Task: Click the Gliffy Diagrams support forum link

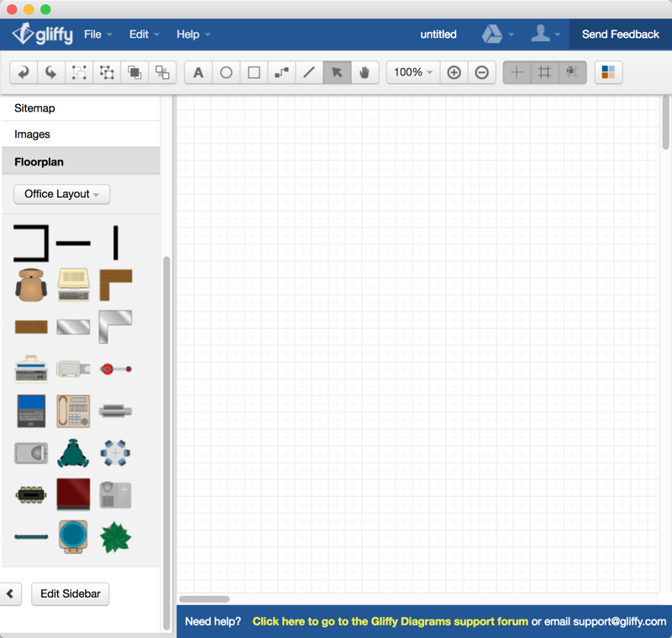Action: (390, 621)
